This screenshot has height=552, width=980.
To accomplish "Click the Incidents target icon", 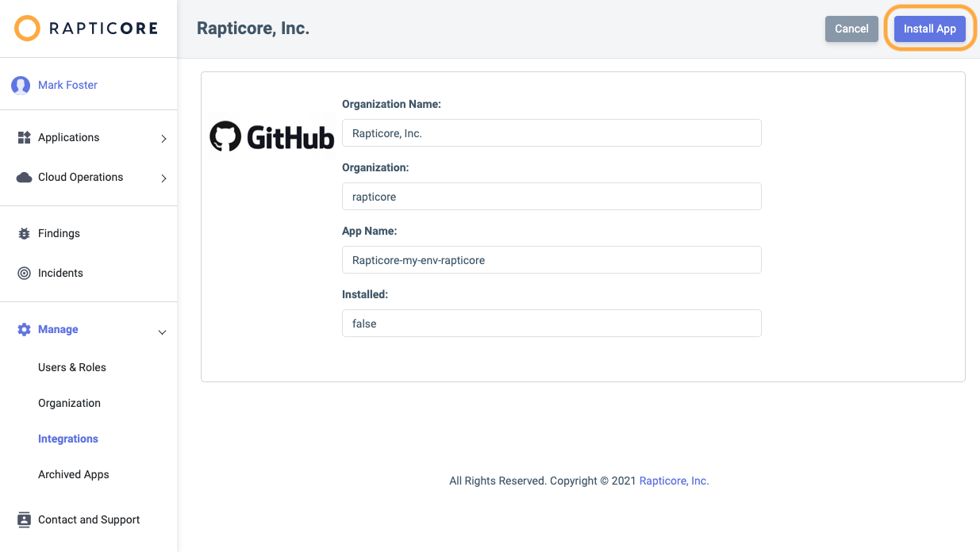I will (x=24, y=273).
